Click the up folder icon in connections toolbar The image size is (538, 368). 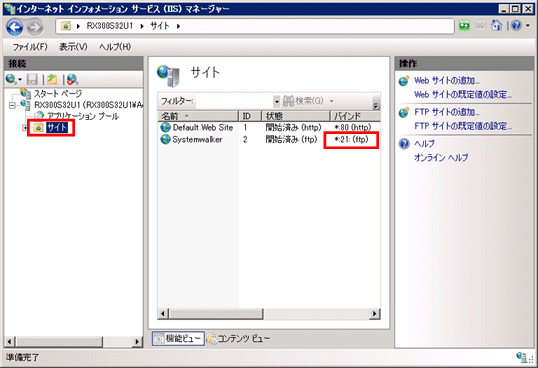pos(52,80)
